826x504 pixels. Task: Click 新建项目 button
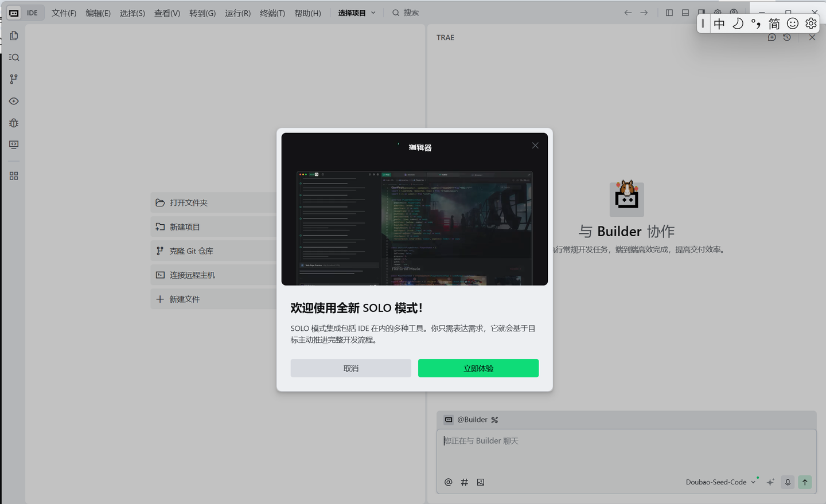pyautogui.click(x=213, y=227)
